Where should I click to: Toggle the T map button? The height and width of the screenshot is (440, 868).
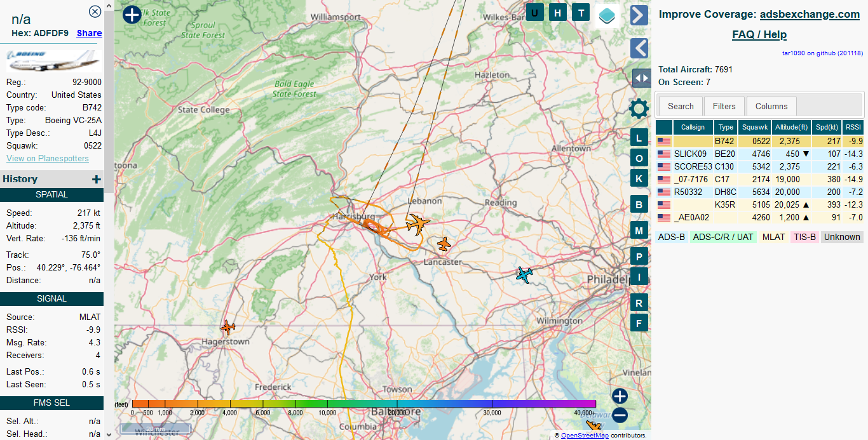click(x=581, y=13)
